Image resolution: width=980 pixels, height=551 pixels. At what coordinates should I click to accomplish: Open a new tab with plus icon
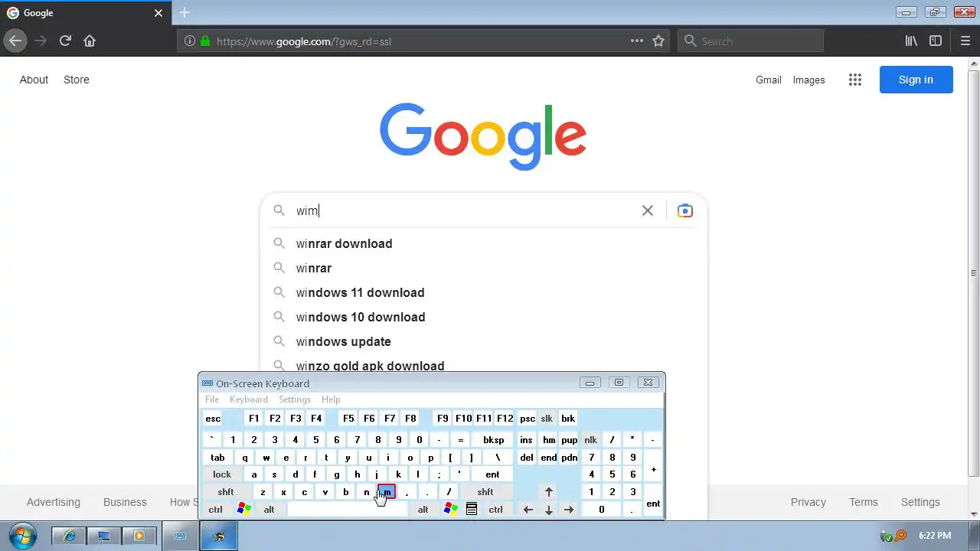point(185,12)
